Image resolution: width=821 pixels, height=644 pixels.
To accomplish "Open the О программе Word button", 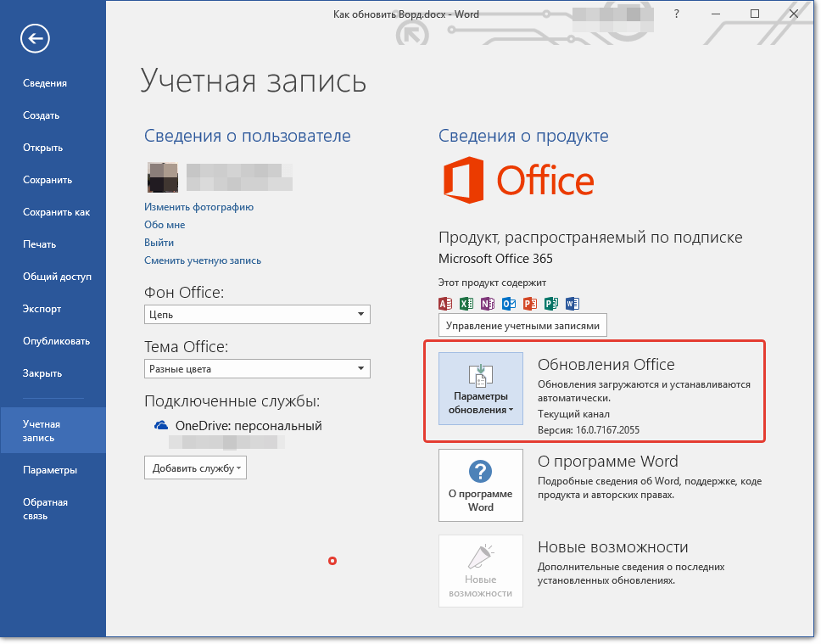I will point(481,485).
